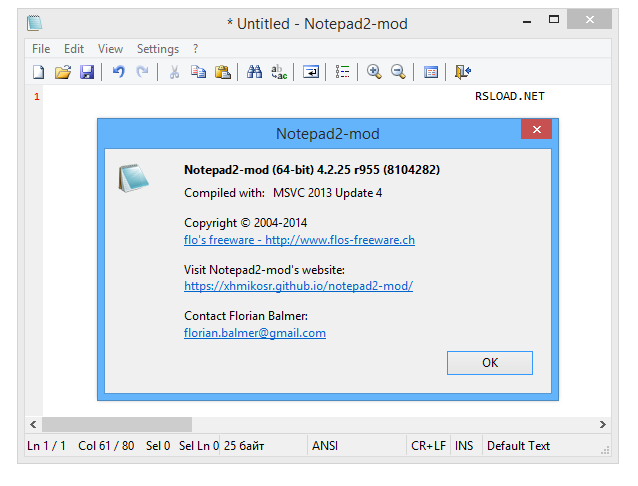Toggle the line list view icon

pyautogui.click(x=343, y=72)
